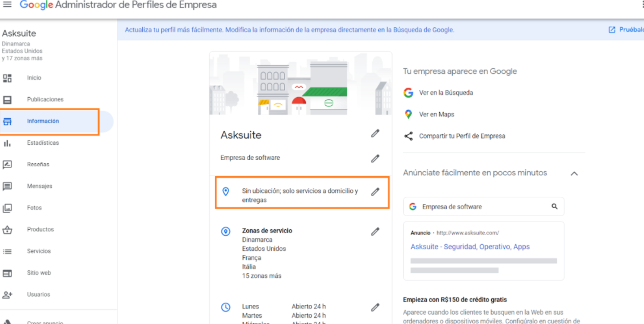
Task: Click the Empresa de software search field
Action: pyautogui.click(x=483, y=207)
